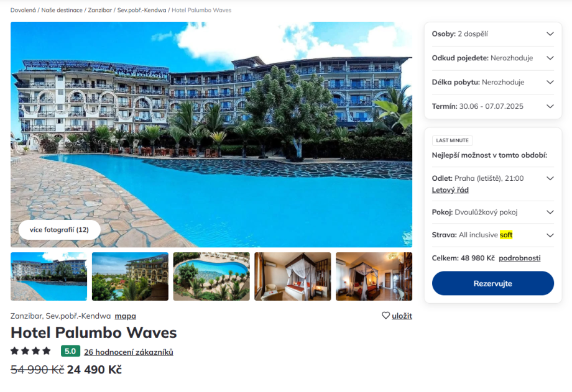Click the star rating icons

30,351
